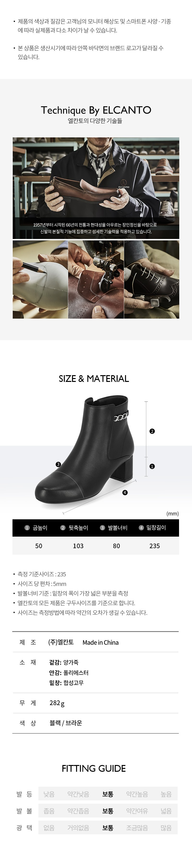
Task: Click the number 4 sole length marker
Action: tap(125, 492)
